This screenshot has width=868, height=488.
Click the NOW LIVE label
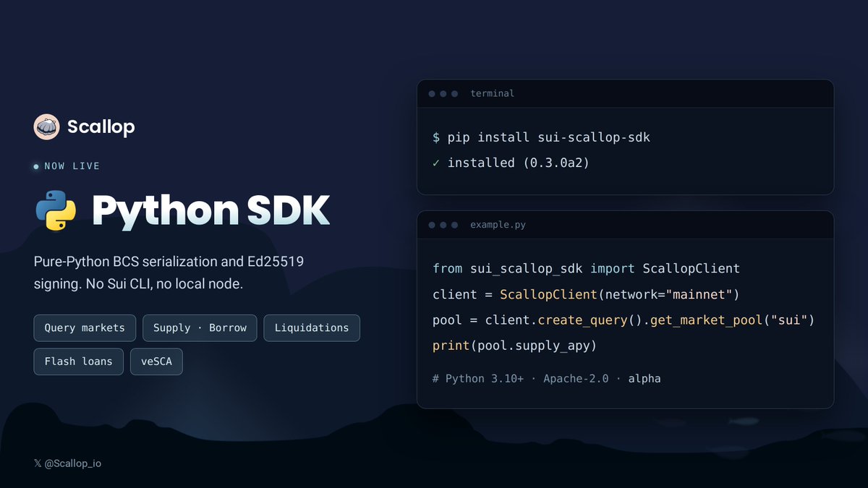pyautogui.click(x=72, y=166)
